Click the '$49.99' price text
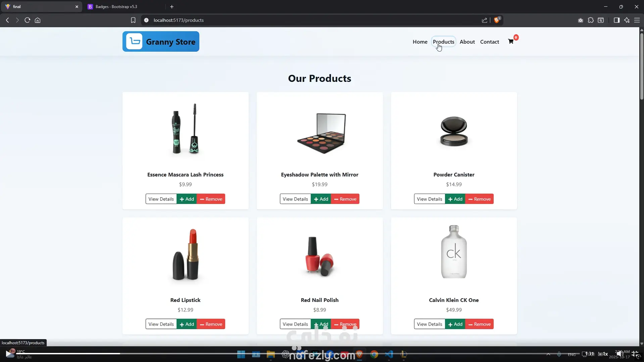Image resolution: width=644 pixels, height=362 pixels. (x=454, y=310)
